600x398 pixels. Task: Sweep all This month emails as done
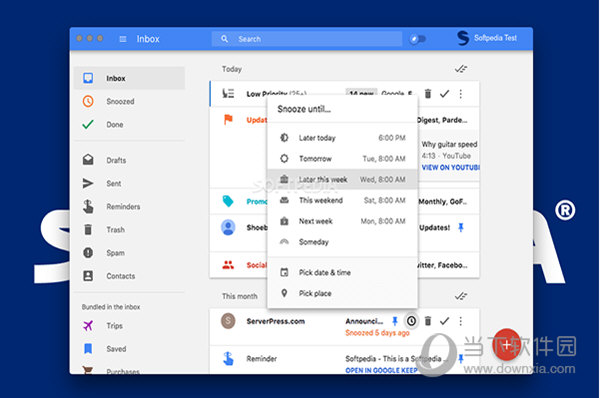click(461, 296)
